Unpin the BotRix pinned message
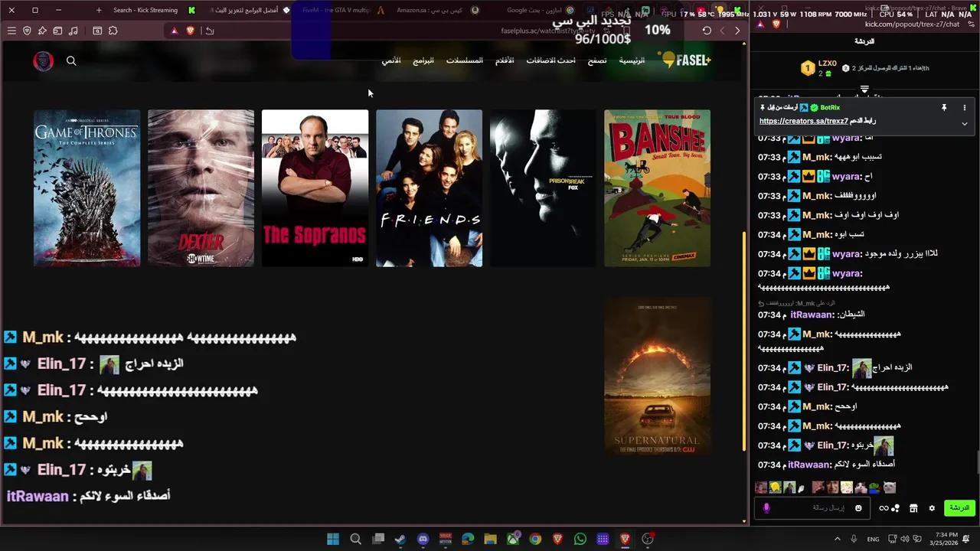The image size is (980, 551). [x=944, y=108]
